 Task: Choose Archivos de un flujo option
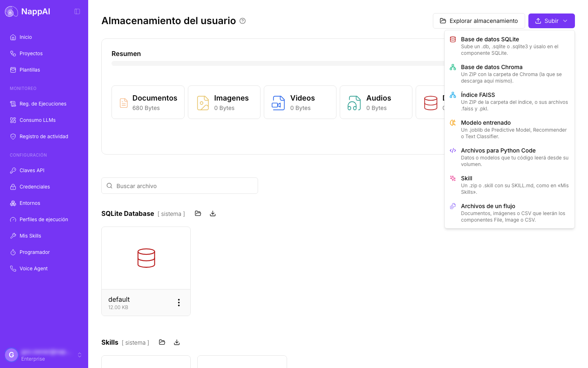coord(510,213)
